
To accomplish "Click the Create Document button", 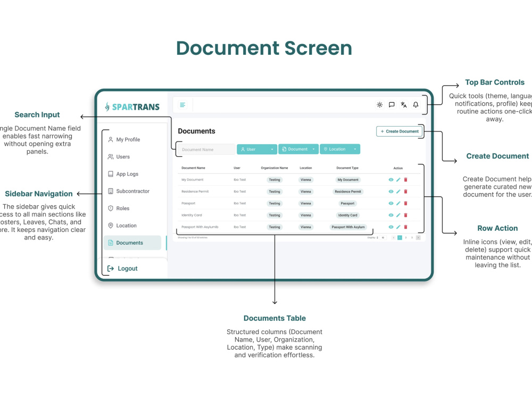I will 400,131.
